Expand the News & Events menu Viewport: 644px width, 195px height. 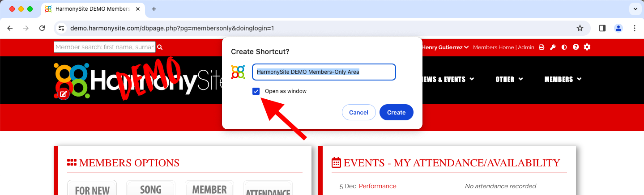tap(448, 79)
